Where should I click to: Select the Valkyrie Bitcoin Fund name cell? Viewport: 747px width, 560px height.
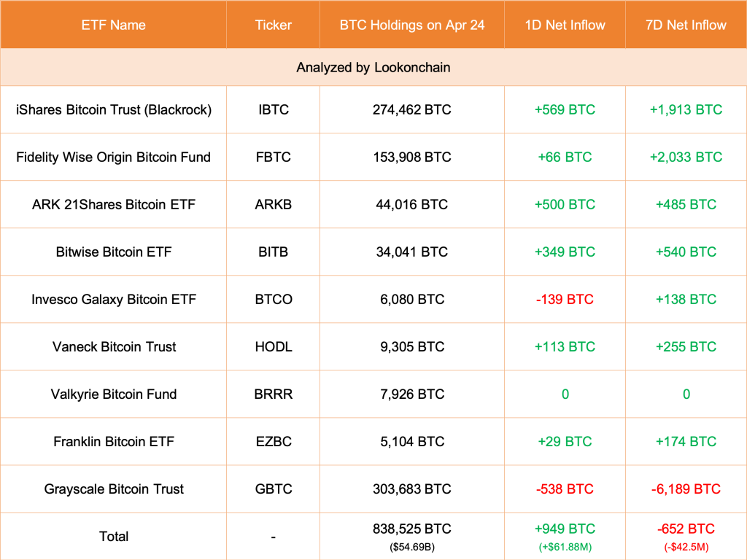point(114,394)
